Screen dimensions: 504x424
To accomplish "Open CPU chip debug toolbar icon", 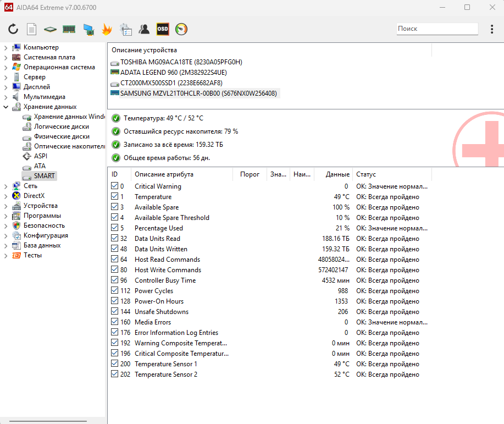I will pyautogui.click(x=50, y=30).
